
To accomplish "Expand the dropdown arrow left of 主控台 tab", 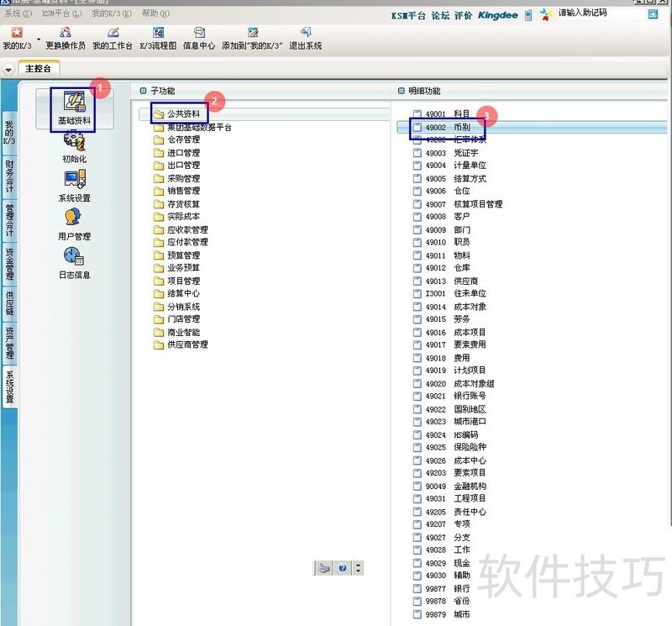I will point(8,69).
